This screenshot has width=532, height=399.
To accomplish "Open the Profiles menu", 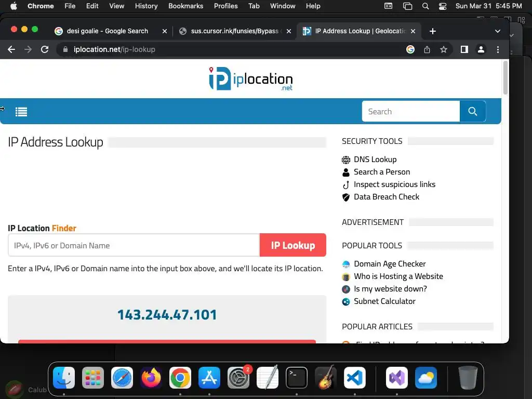I will [225, 6].
